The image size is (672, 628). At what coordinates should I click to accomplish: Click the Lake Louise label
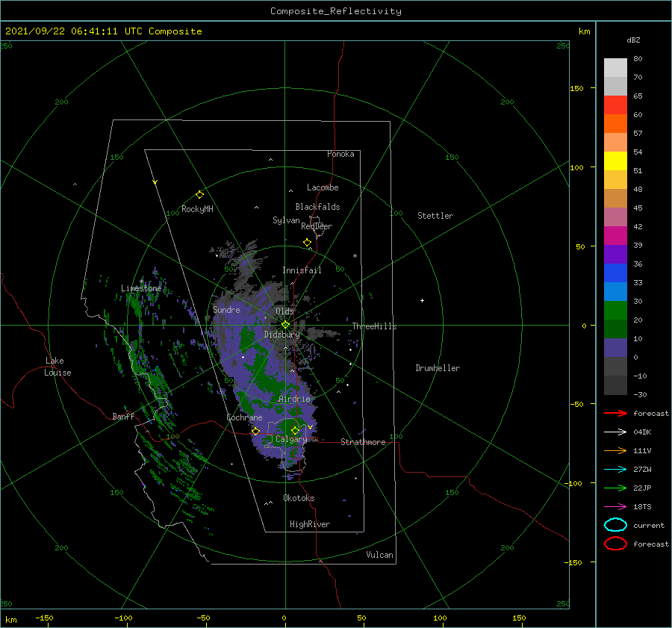coord(57,367)
